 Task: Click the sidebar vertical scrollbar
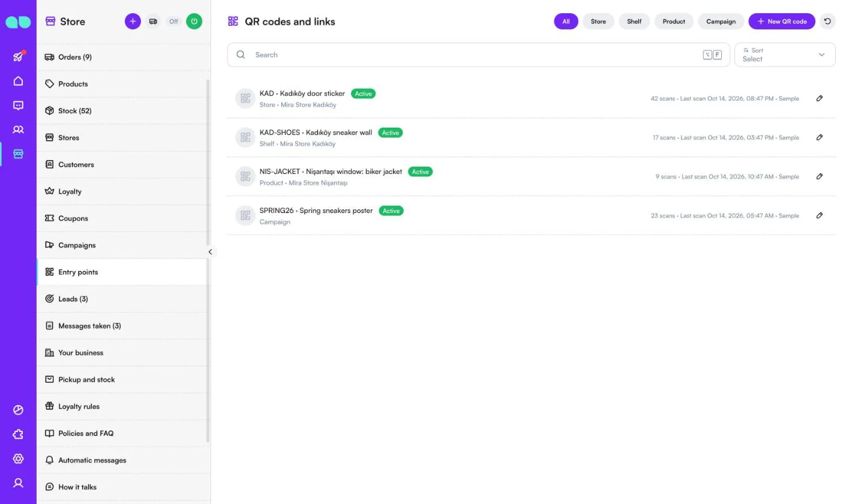coord(208,261)
